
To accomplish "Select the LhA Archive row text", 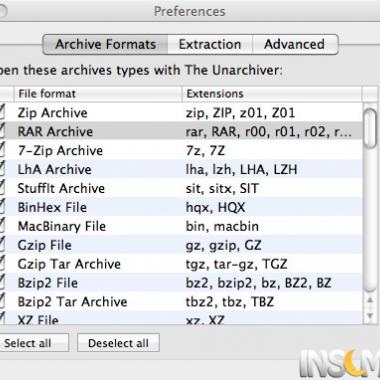I will point(54,169).
